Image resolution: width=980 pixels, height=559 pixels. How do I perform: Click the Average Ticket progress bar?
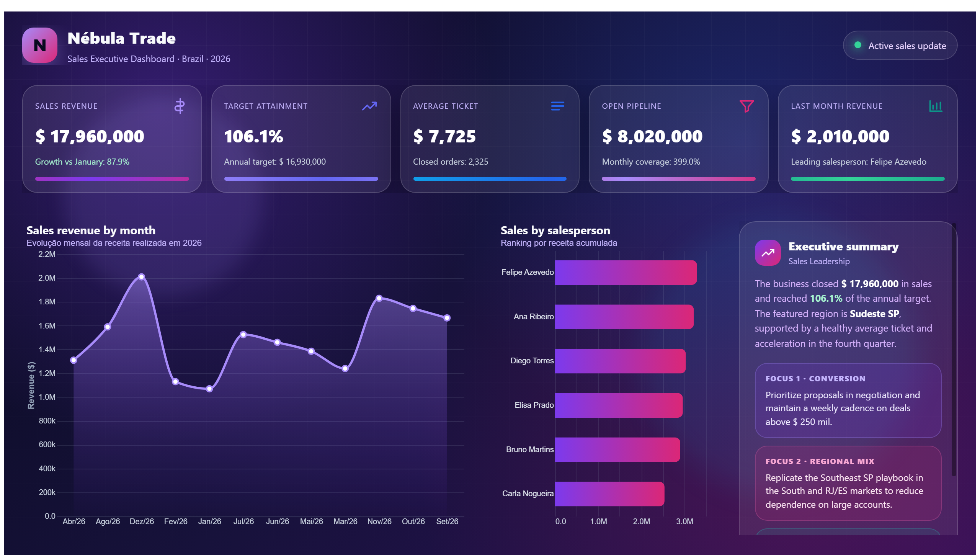(x=490, y=179)
